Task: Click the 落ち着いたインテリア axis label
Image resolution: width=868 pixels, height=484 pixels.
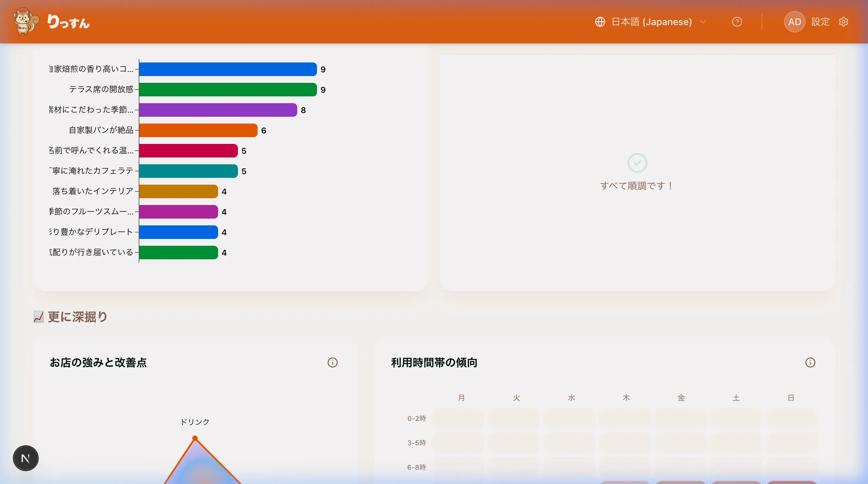Action: 93,191
